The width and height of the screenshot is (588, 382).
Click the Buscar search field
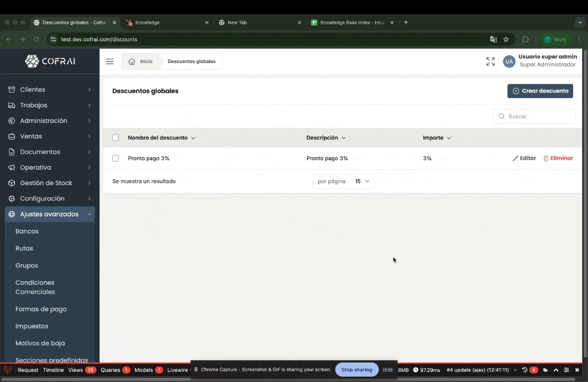(x=534, y=116)
